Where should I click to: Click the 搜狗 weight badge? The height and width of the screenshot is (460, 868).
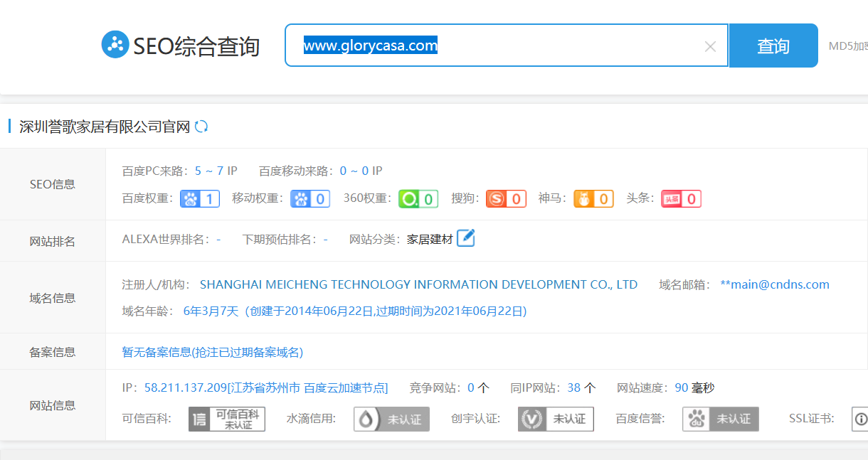click(x=506, y=198)
